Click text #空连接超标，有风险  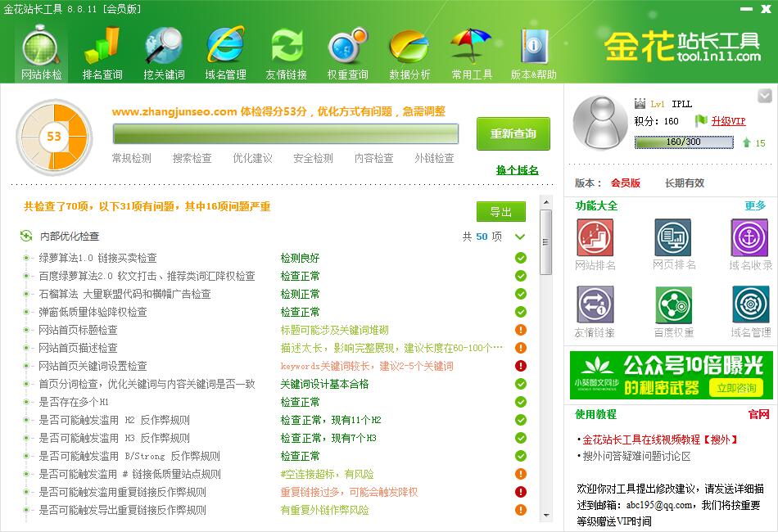(327, 474)
